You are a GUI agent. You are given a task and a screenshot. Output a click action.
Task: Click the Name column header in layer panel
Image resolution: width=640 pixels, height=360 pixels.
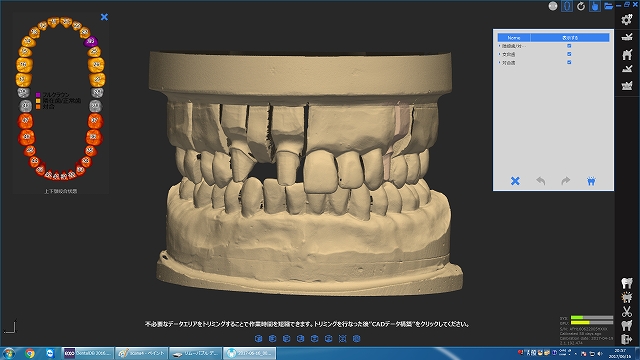[x=514, y=38]
